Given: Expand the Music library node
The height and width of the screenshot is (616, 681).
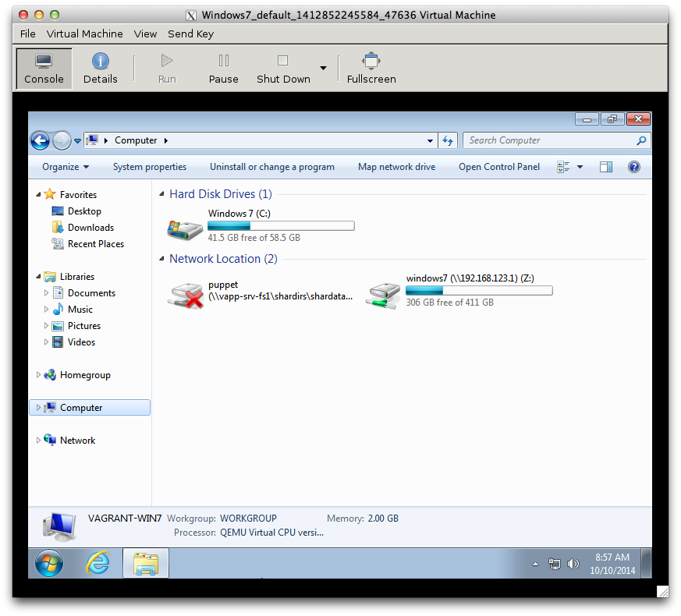Looking at the screenshot, I should pyautogui.click(x=46, y=310).
